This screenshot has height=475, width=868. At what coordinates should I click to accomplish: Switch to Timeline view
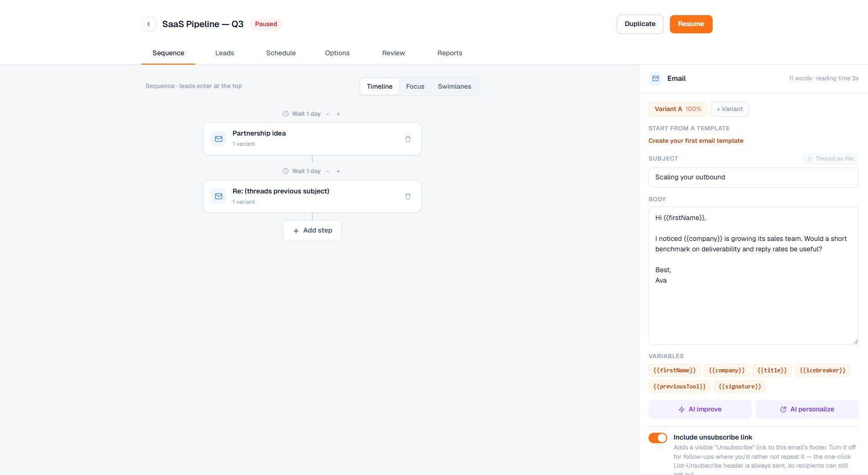coord(380,87)
